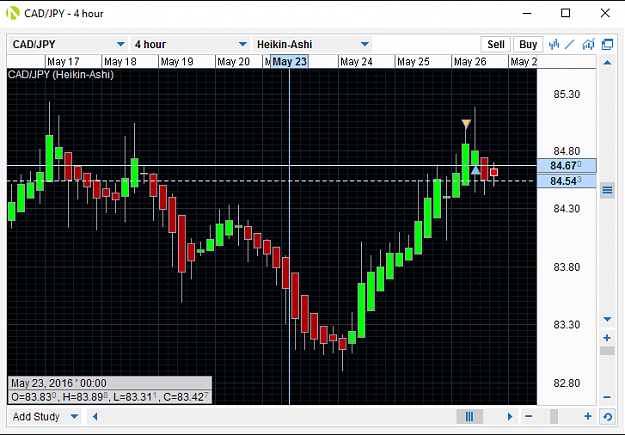Click the application logo in title bar
The width and height of the screenshot is (625, 435).
coord(12,13)
